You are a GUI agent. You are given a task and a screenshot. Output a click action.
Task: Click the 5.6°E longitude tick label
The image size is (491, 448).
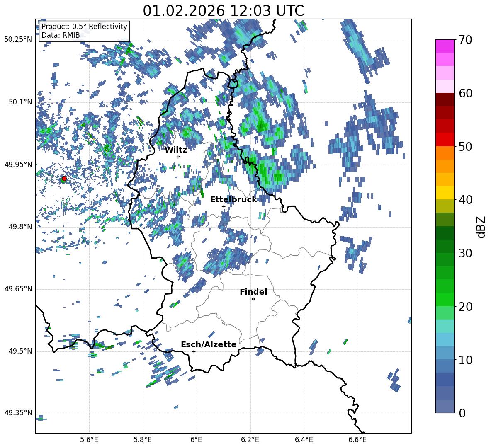89,440
